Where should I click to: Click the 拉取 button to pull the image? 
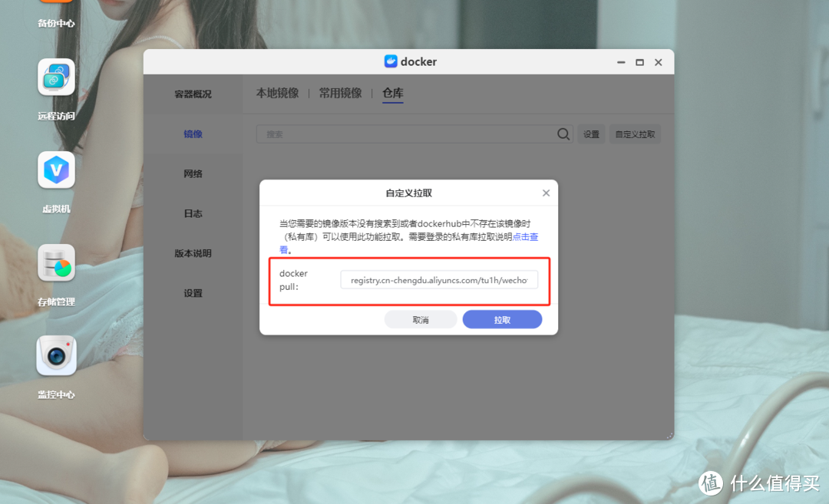click(502, 318)
